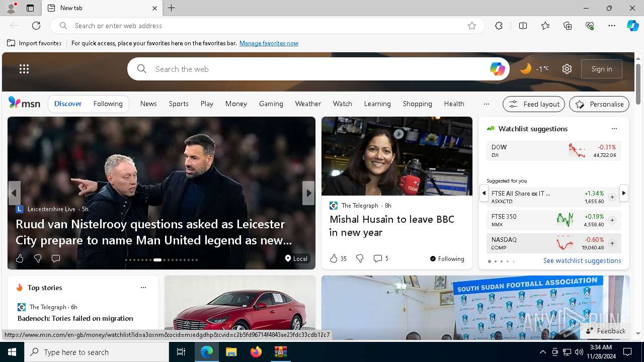Image resolution: width=644 pixels, height=362 pixels.
Task: Open Personalise feed settings
Action: 599,104
